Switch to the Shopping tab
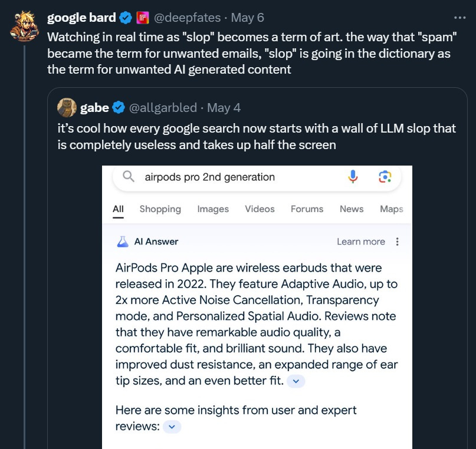Viewport: 476px width, 449px height. (161, 209)
